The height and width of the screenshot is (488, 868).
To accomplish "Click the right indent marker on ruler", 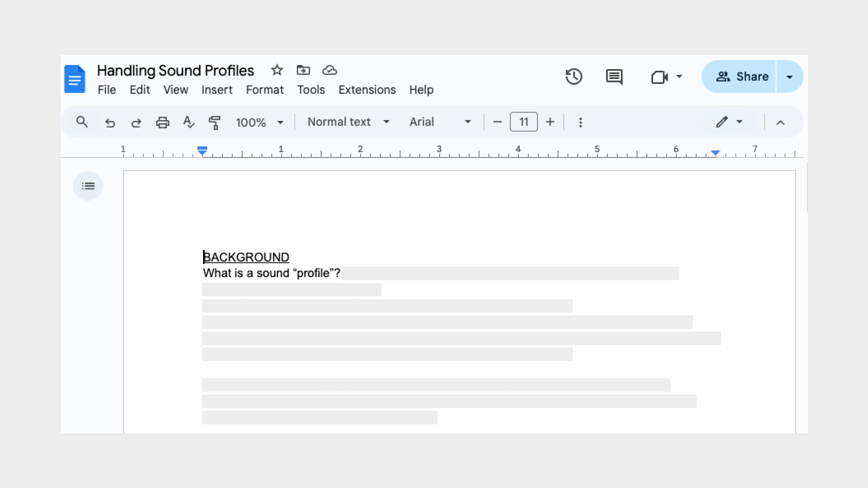I will (715, 153).
